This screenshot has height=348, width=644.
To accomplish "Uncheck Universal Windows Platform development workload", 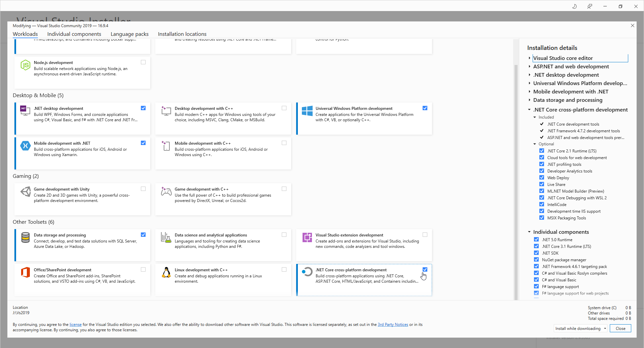I will [x=425, y=108].
